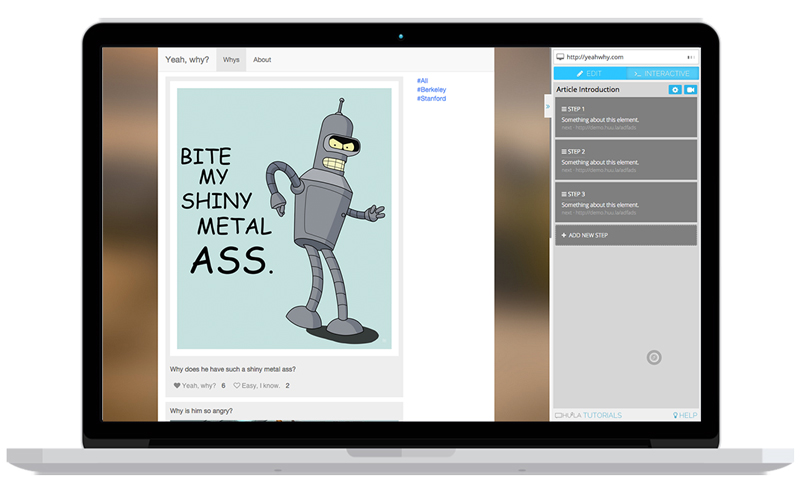Click the "Yeah, why?" vote label
Screen dimensions: 800x484
coord(199,386)
